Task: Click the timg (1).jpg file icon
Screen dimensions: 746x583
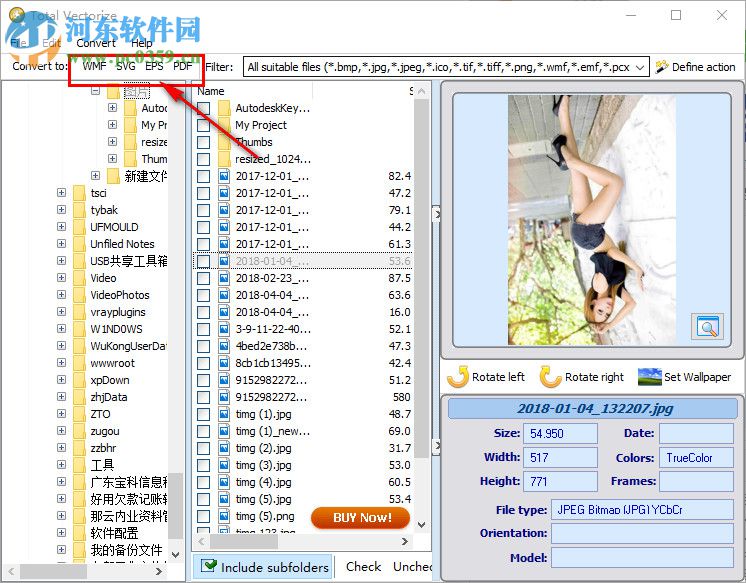Action: coord(224,414)
